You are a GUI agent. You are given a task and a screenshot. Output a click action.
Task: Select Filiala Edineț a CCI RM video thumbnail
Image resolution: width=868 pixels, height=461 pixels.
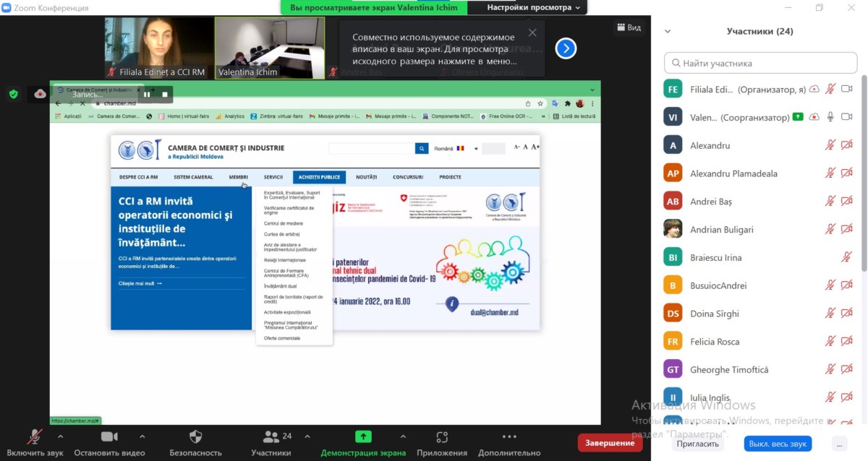(x=159, y=48)
